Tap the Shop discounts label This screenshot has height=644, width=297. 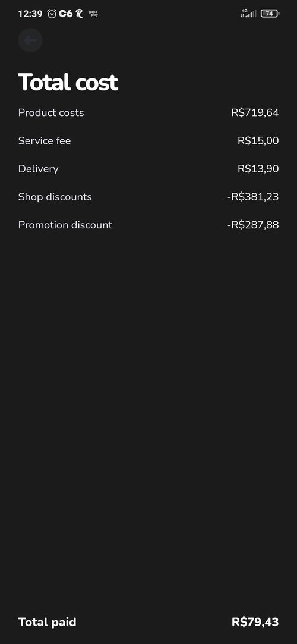[x=55, y=197]
